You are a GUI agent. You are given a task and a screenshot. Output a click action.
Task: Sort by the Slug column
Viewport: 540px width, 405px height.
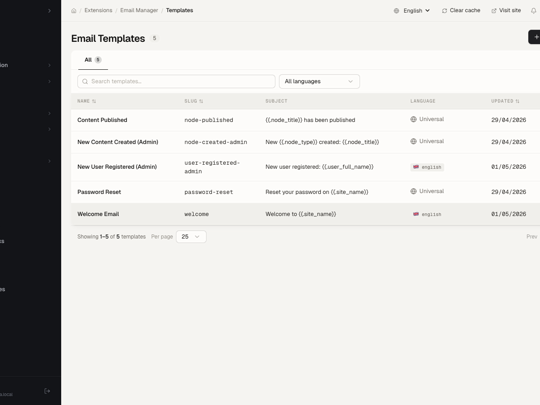(194, 101)
